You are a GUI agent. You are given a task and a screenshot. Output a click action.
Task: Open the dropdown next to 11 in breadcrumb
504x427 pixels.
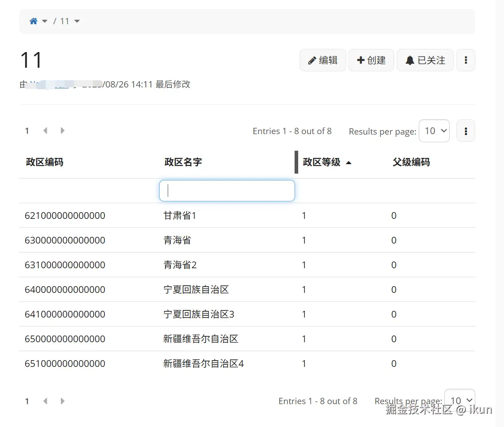tap(77, 21)
